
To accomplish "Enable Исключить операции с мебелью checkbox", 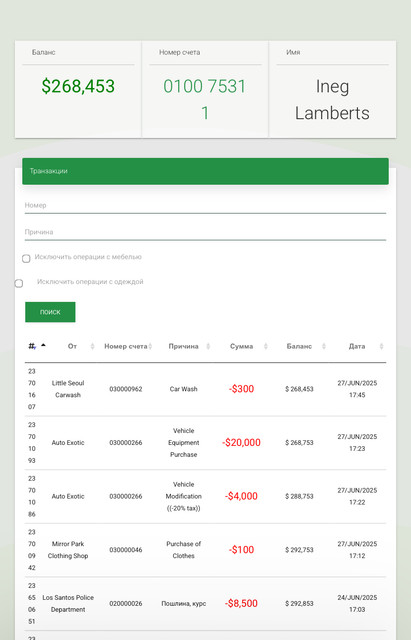I will pyautogui.click(x=26, y=258).
